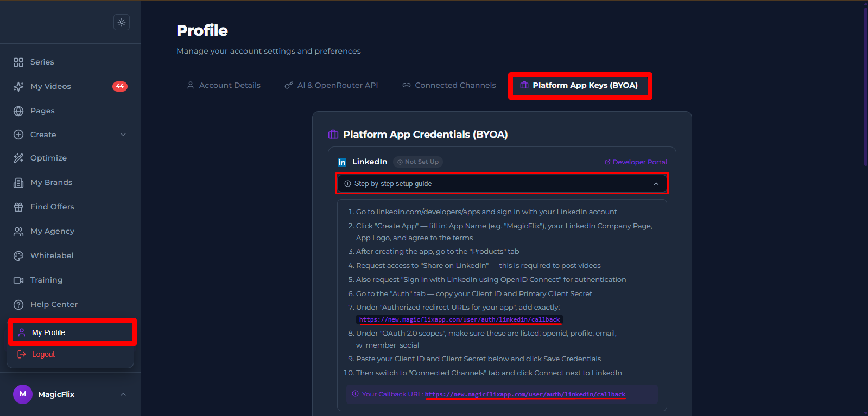Click the Your Callback URL link at bottom
Viewport: 868px width, 416px height.
[525, 394]
